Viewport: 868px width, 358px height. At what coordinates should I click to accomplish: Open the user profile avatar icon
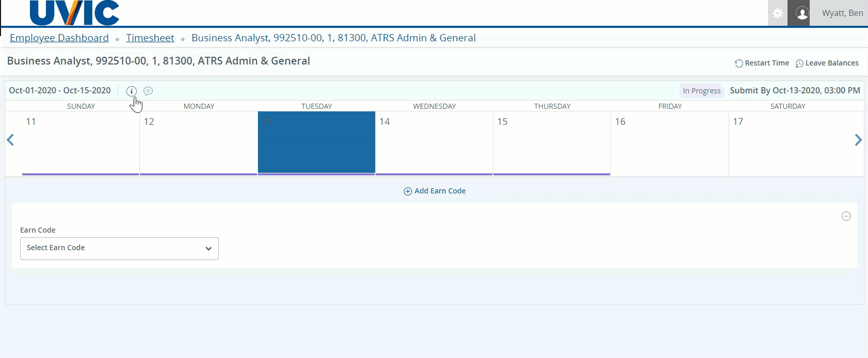pos(802,13)
